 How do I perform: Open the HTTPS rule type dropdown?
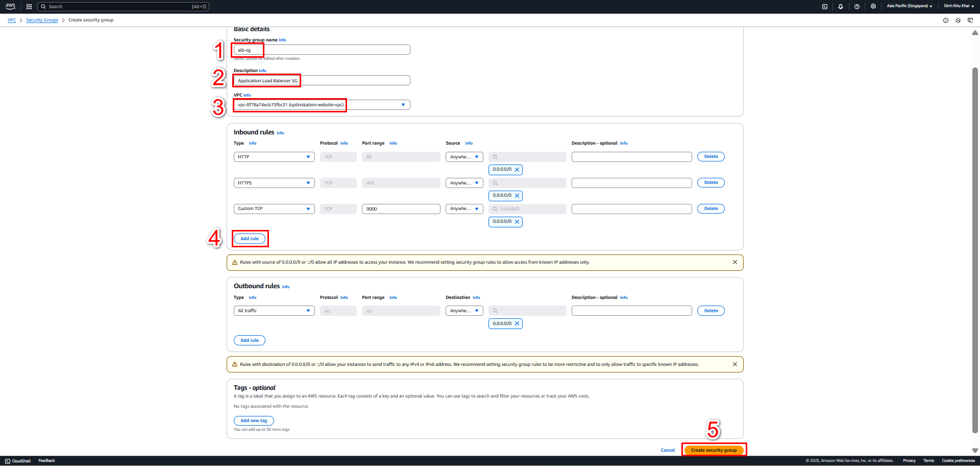tap(274, 183)
